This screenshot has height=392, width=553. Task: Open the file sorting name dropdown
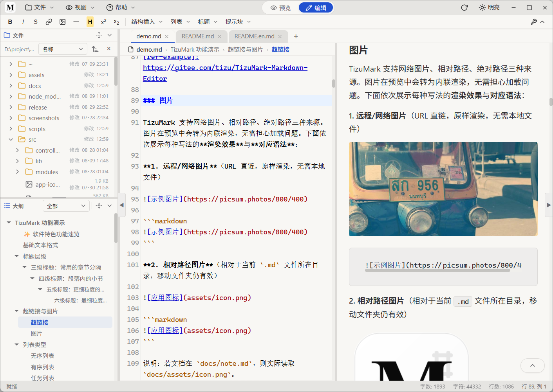[x=63, y=49]
